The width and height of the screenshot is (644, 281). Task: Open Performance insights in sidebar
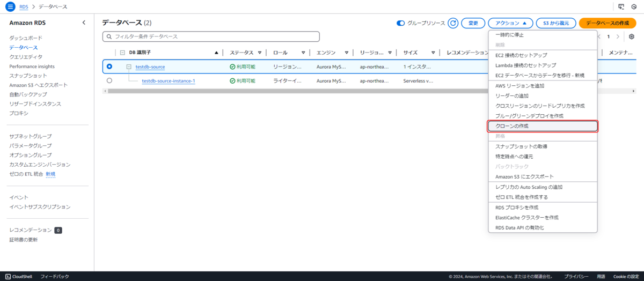[32, 66]
